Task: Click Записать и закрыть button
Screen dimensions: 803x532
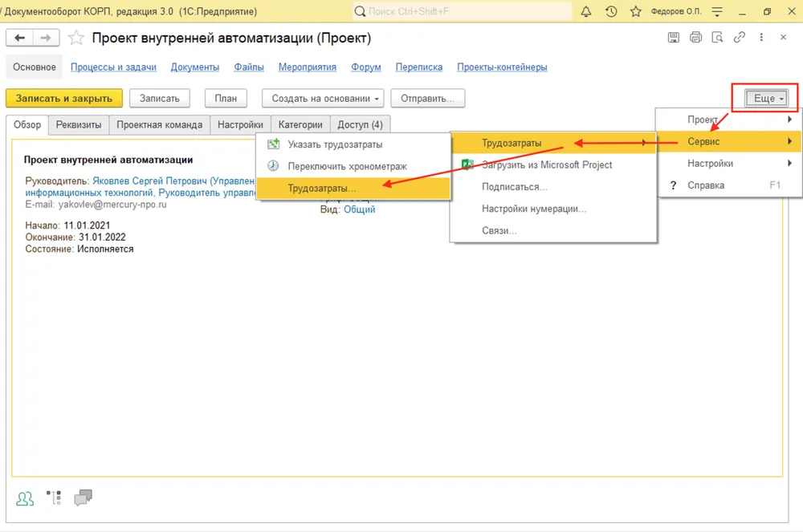Action: [64, 98]
